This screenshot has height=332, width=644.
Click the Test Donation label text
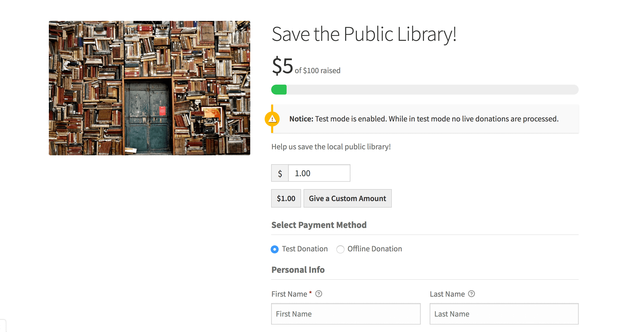click(305, 249)
